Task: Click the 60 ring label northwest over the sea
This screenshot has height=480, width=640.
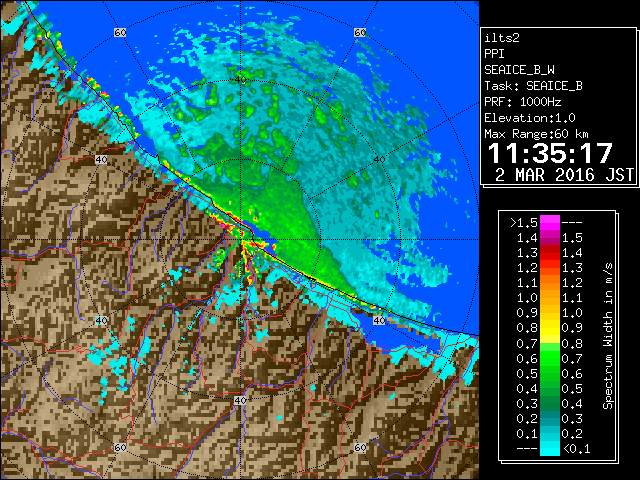Action: [120, 33]
